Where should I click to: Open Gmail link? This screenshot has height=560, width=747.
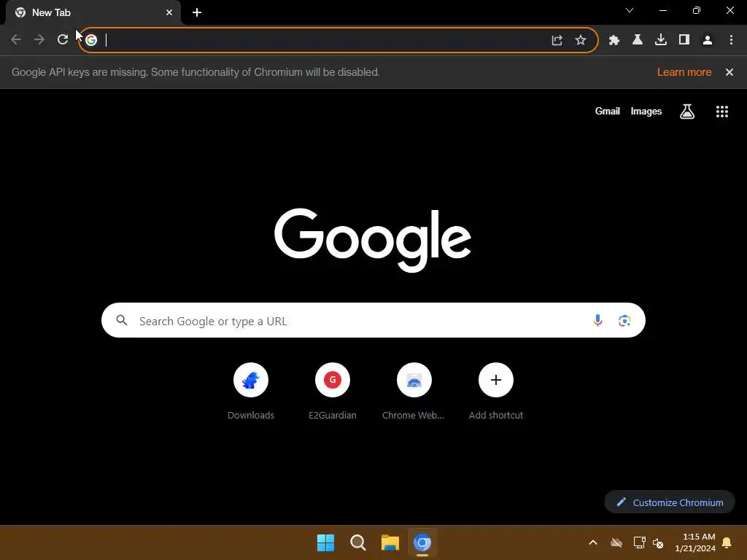pyautogui.click(x=608, y=112)
